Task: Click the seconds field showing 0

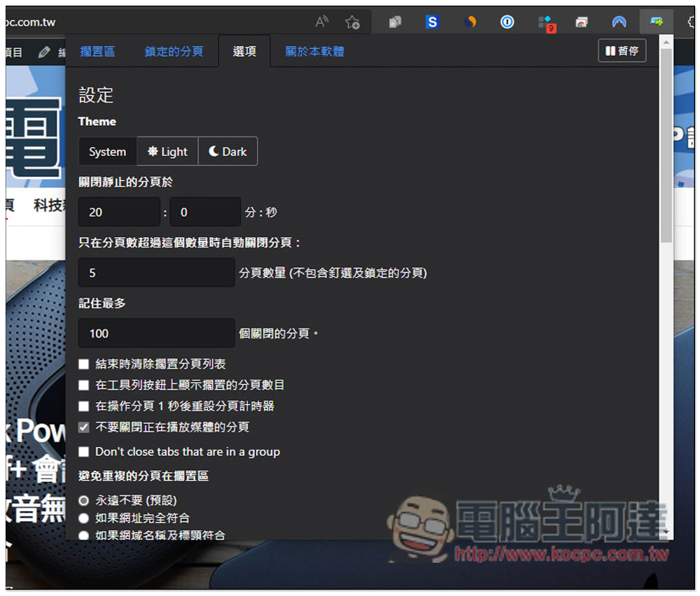Action: pyautogui.click(x=205, y=212)
